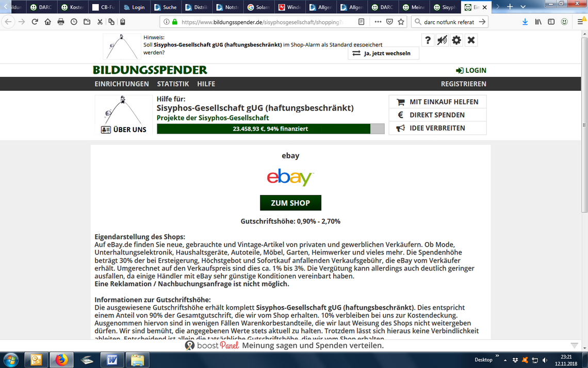Open the Windows Start menu
The image size is (588, 368).
[10, 360]
